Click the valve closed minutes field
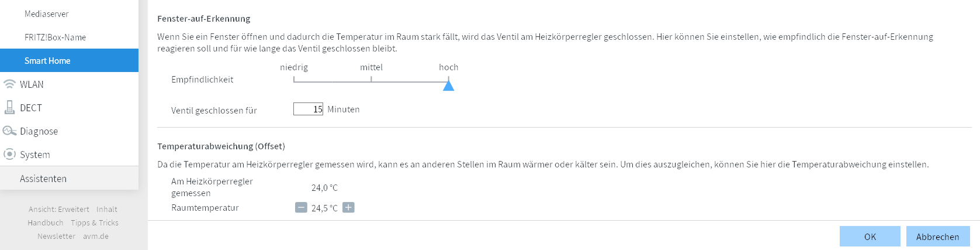The height and width of the screenshot is (250, 980). pos(308,109)
